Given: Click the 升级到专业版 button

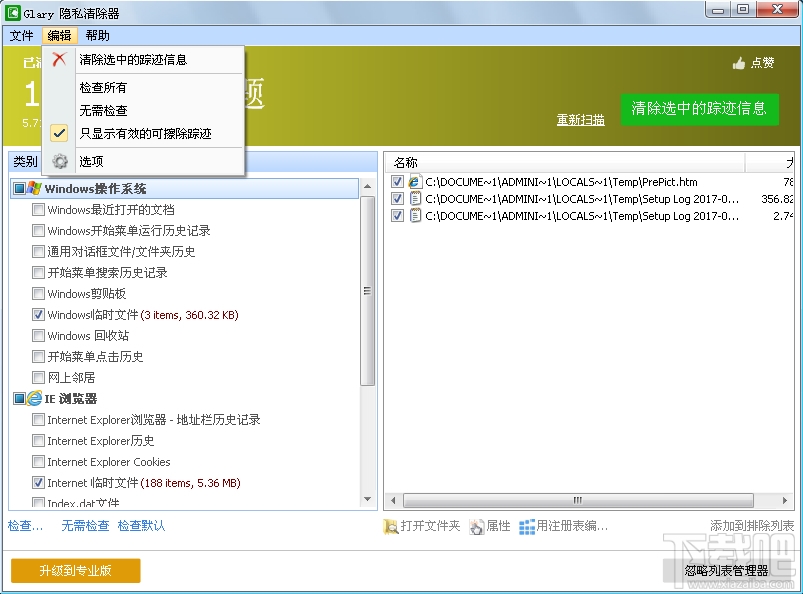Looking at the screenshot, I should pos(75,570).
